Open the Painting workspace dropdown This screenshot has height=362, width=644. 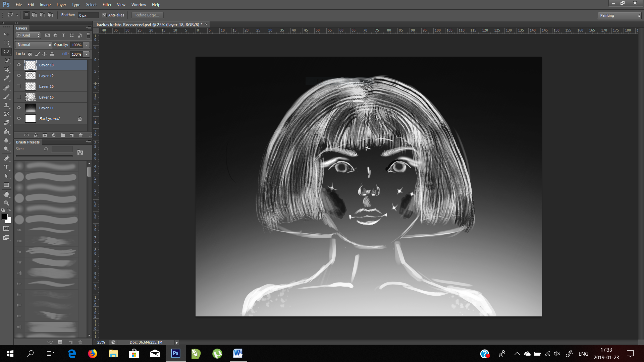[x=619, y=15]
